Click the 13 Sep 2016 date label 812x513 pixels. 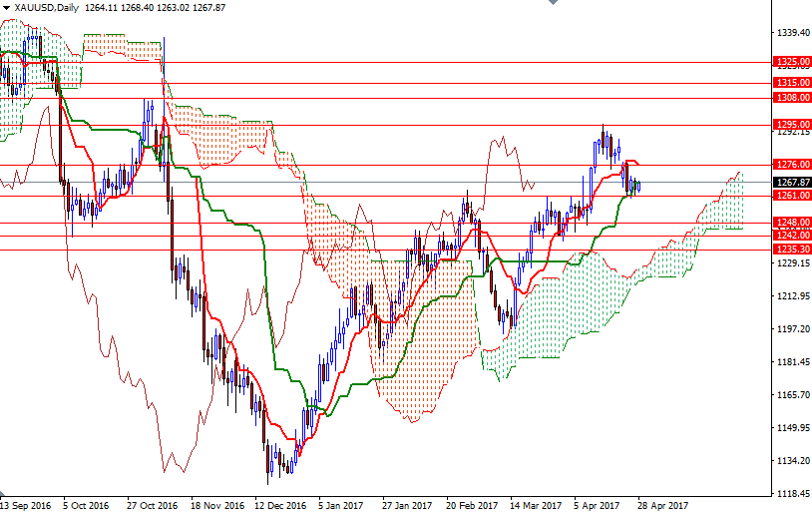pyautogui.click(x=24, y=506)
